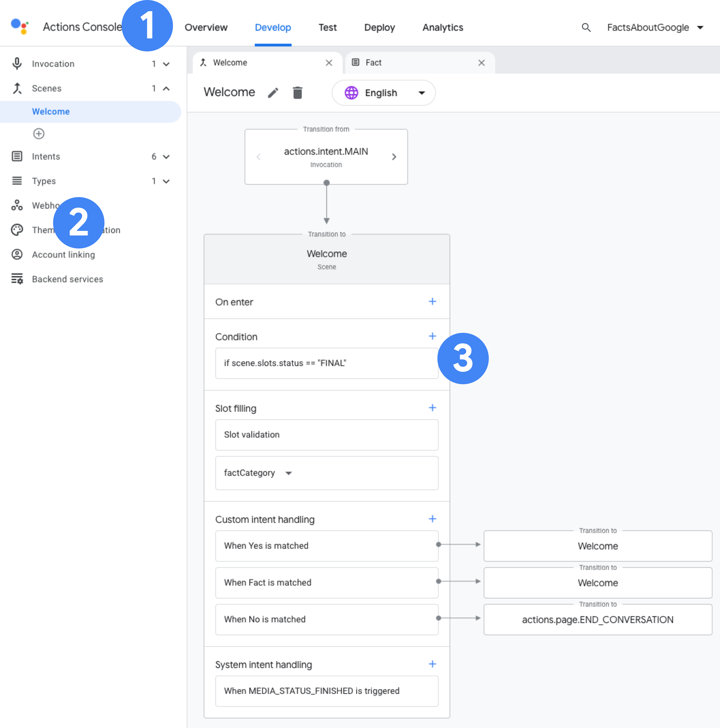The width and height of the screenshot is (720, 728).
Task: Switch to the Test tab
Action: [x=327, y=28]
